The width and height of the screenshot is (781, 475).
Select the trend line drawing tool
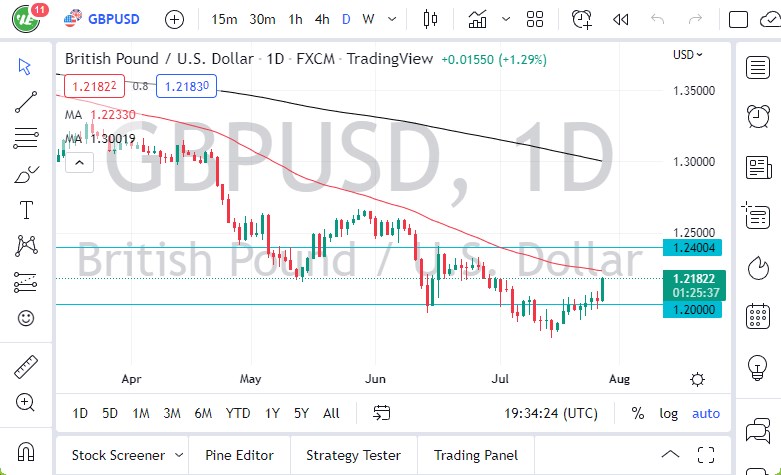[26, 101]
